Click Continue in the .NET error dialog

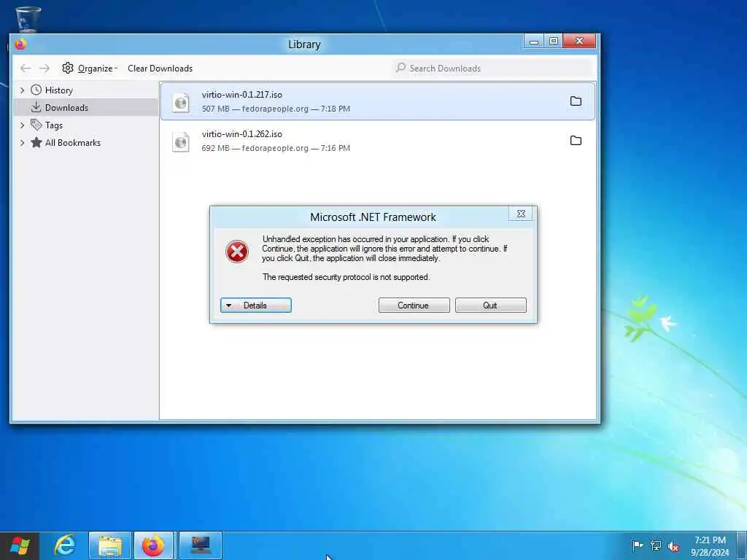click(414, 306)
